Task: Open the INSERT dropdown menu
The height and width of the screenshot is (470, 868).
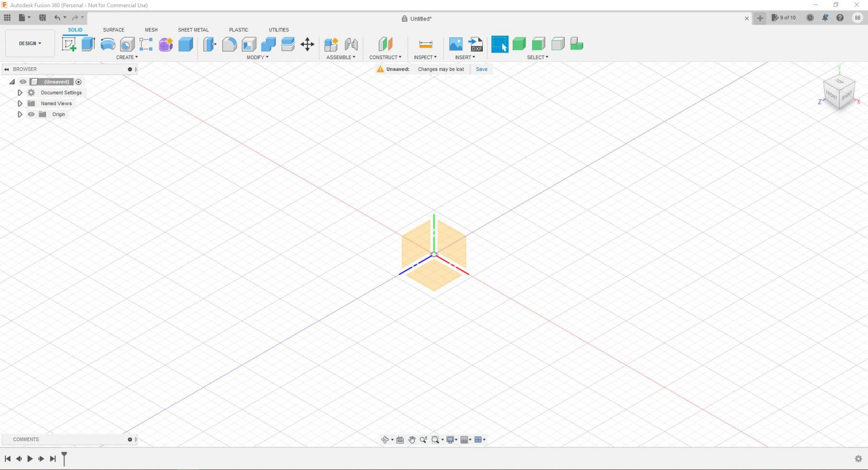Action: 465,57
